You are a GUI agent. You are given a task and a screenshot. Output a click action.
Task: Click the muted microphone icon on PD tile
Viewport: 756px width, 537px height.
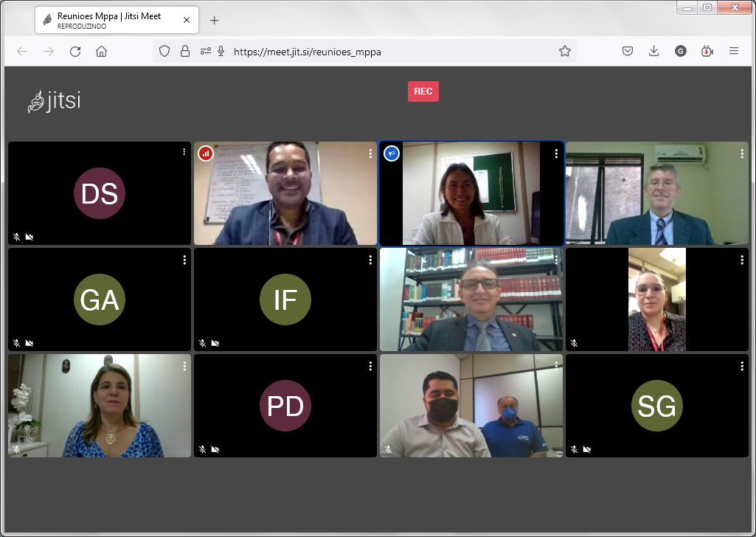pos(203,449)
